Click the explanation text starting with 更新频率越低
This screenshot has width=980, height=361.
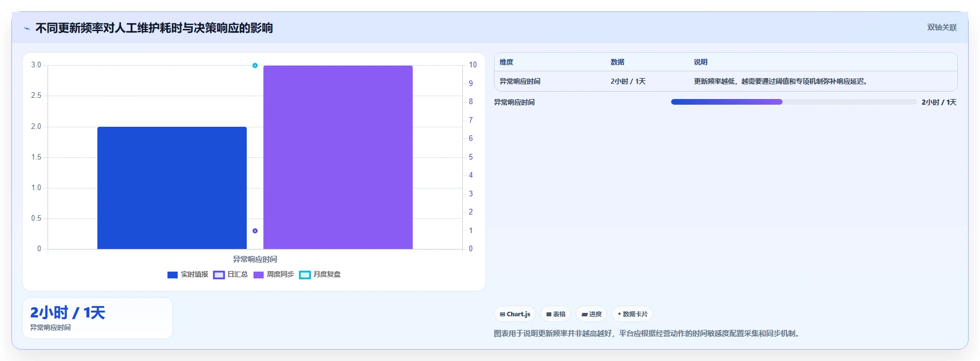click(781, 81)
